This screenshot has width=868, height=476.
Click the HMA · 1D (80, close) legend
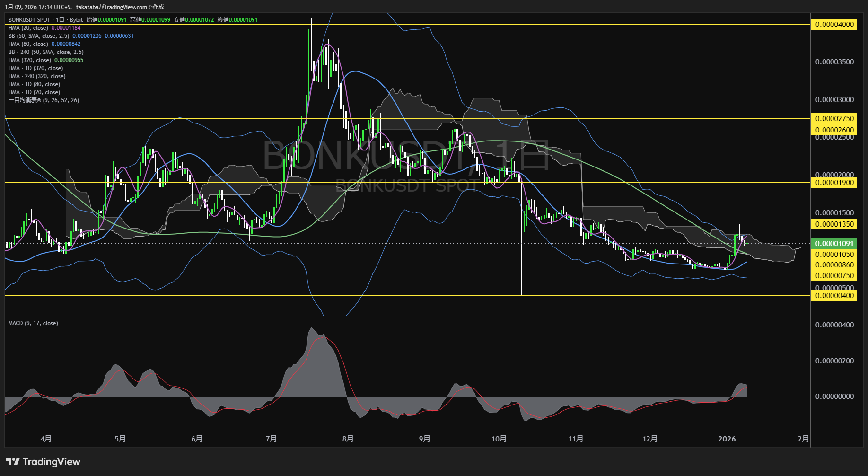pyautogui.click(x=34, y=84)
